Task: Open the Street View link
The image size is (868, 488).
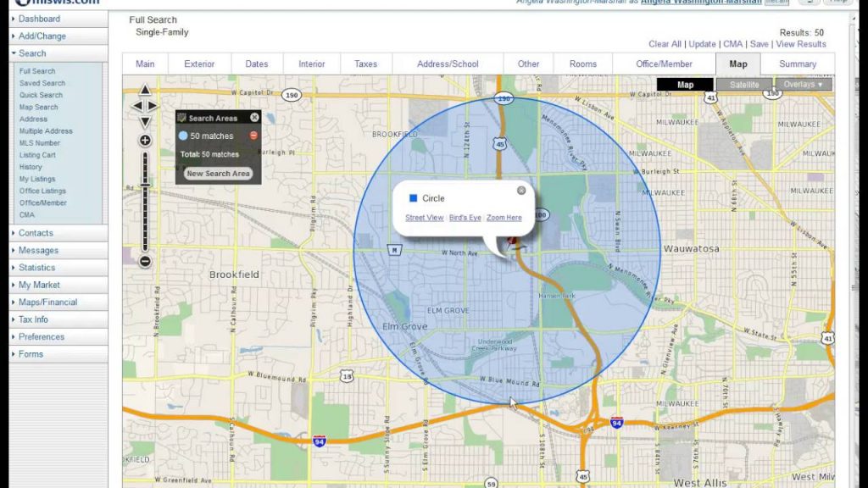Action: tap(424, 218)
